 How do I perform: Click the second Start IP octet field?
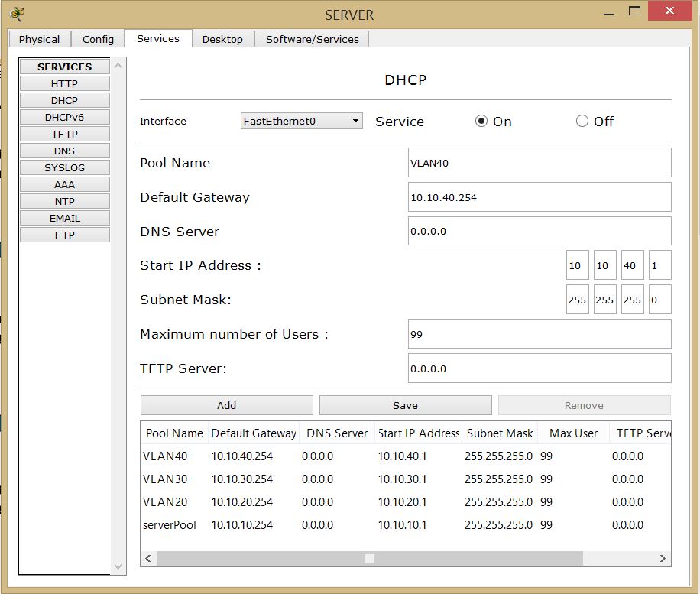[x=605, y=265]
